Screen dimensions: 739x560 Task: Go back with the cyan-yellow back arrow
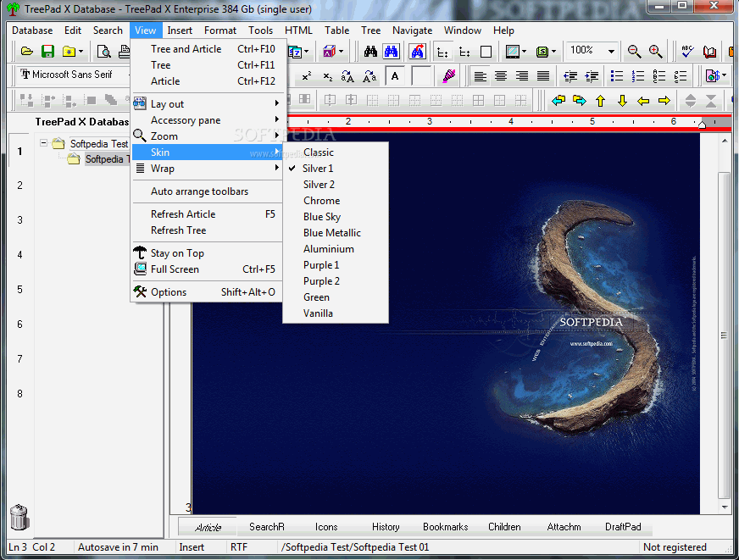click(x=558, y=100)
